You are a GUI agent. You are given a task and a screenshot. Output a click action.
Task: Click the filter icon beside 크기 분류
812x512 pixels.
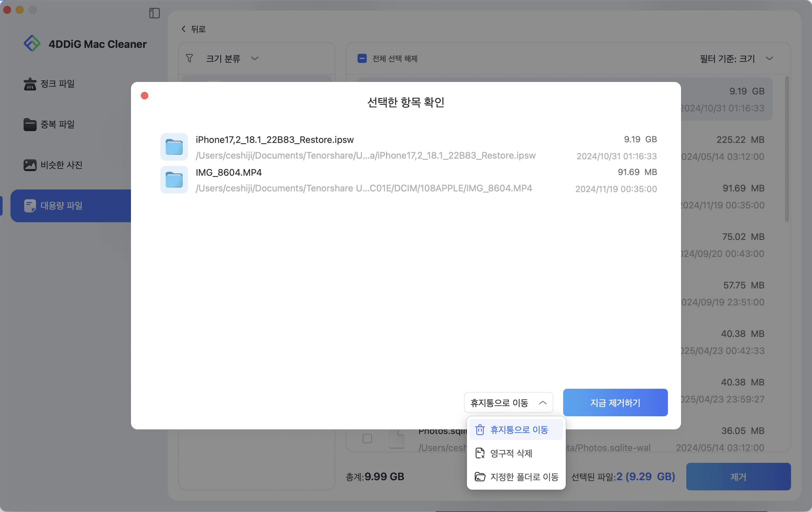(190, 58)
